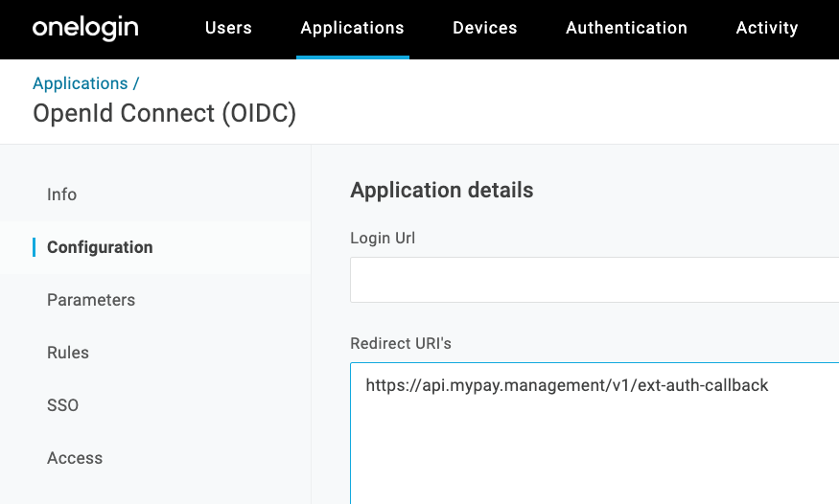Open the Devices menu
This screenshot has height=504, width=839.
point(485,28)
